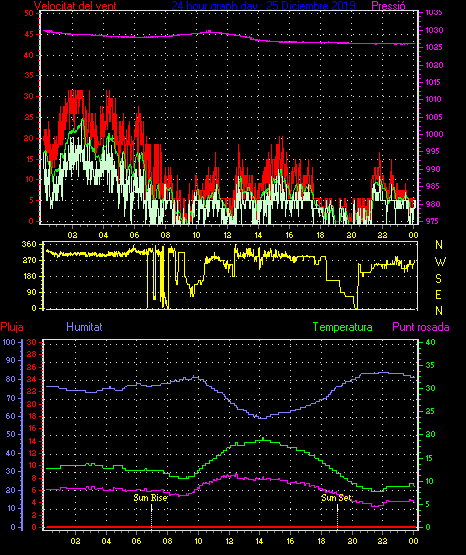Click the blue "100" humidity axis value
466x555 pixels.
click(9, 342)
